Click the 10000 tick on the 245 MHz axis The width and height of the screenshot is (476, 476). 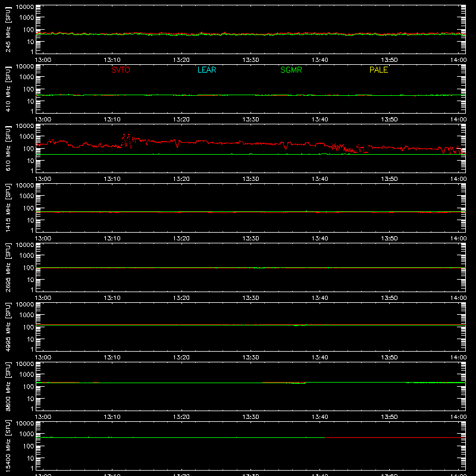[x=25, y=7]
